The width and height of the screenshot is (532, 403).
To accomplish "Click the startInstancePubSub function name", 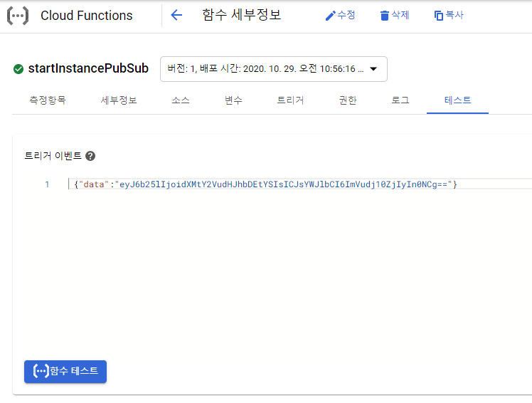I will point(88,68).
